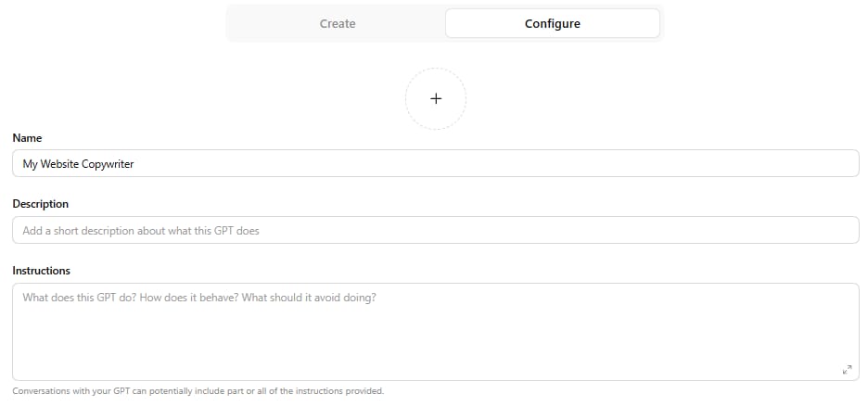Click the 'My Website Copywriter' text
Image resolution: width=868 pixels, height=407 pixels.
(79, 164)
